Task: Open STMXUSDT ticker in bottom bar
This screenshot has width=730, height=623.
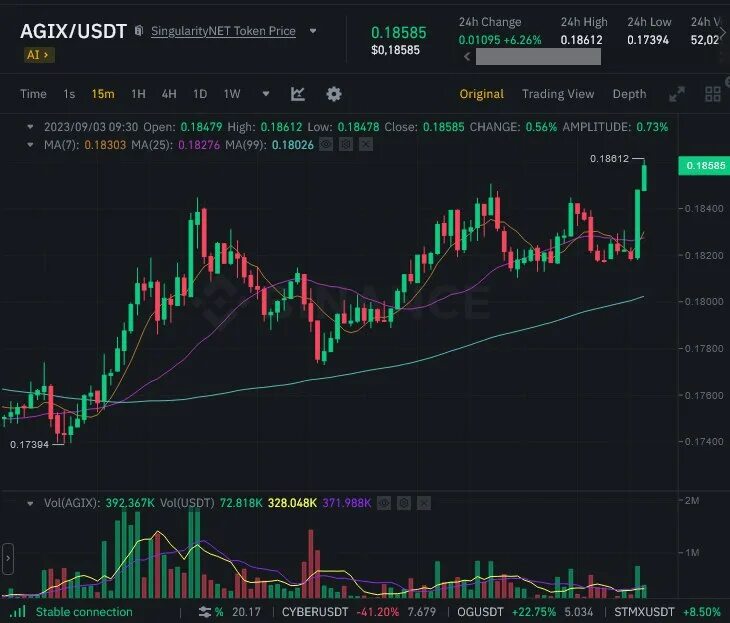Action: tap(644, 612)
